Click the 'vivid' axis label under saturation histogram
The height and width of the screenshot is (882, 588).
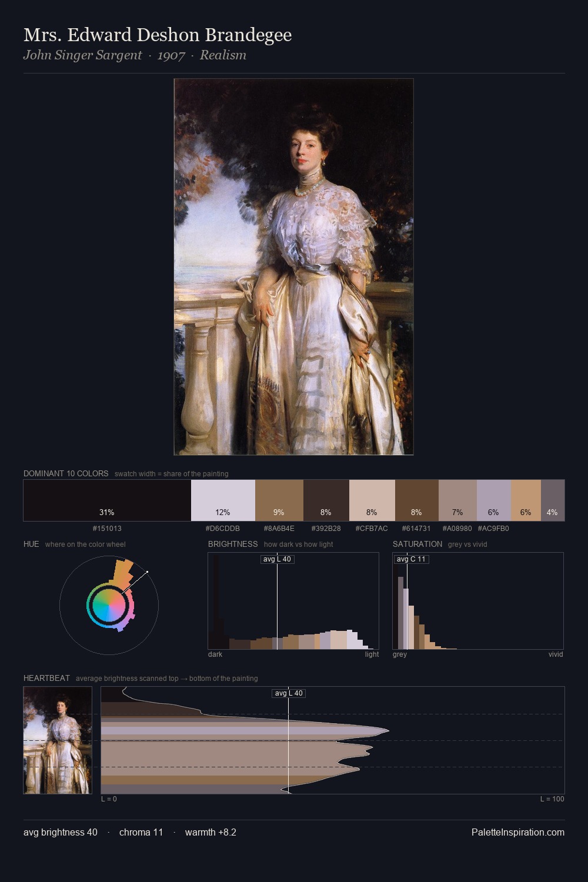pyautogui.click(x=556, y=654)
